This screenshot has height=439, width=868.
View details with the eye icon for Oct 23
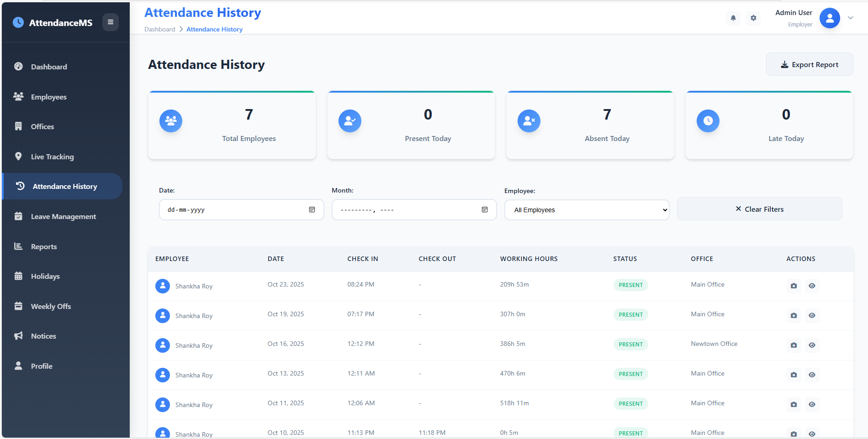click(812, 286)
